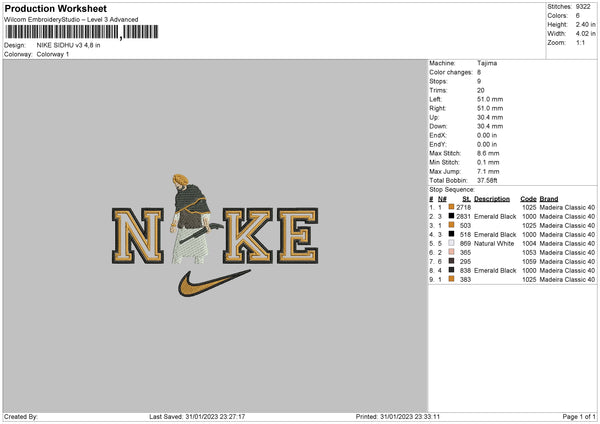The height and width of the screenshot is (424, 600).
Task: Click the orange swoosh in the design
Action: pyautogui.click(x=214, y=283)
